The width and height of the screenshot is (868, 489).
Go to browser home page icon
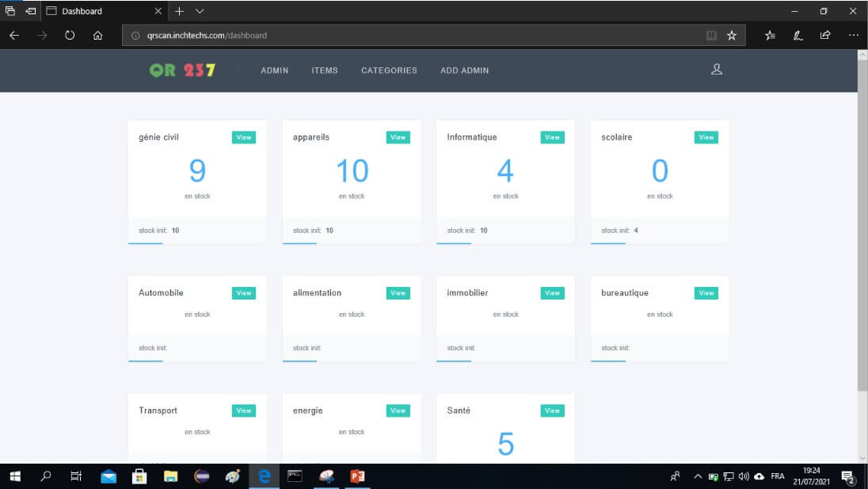[x=97, y=35]
